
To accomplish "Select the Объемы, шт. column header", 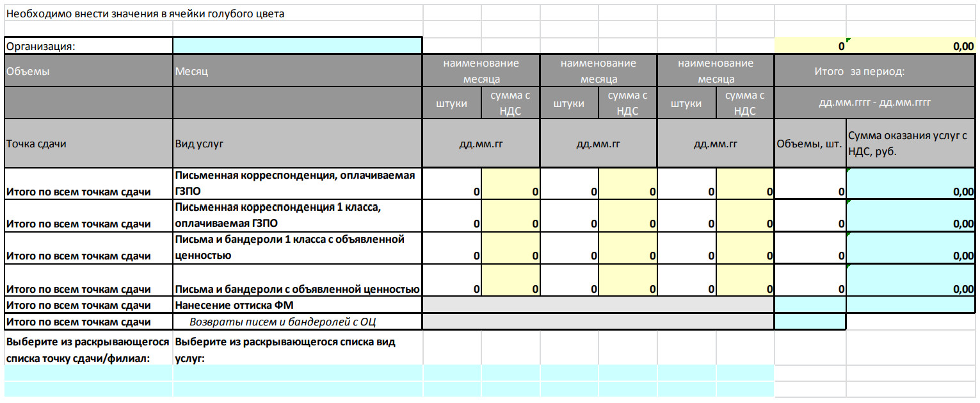I will click(x=810, y=144).
